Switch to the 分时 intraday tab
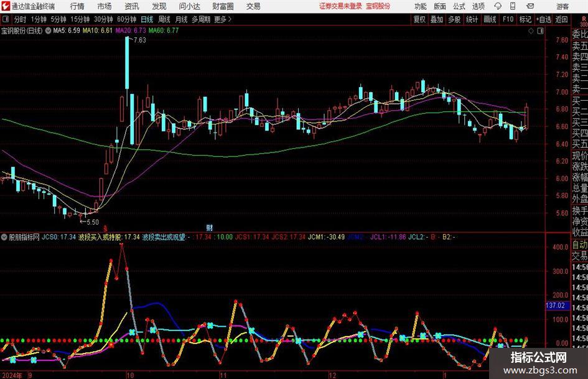This screenshot has height=379, width=588. coord(20,19)
